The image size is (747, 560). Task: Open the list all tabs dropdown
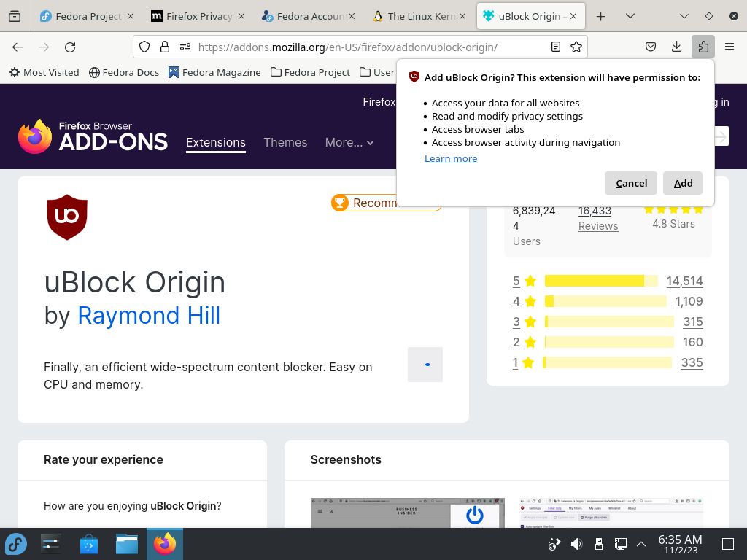pyautogui.click(x=630, y=16)
